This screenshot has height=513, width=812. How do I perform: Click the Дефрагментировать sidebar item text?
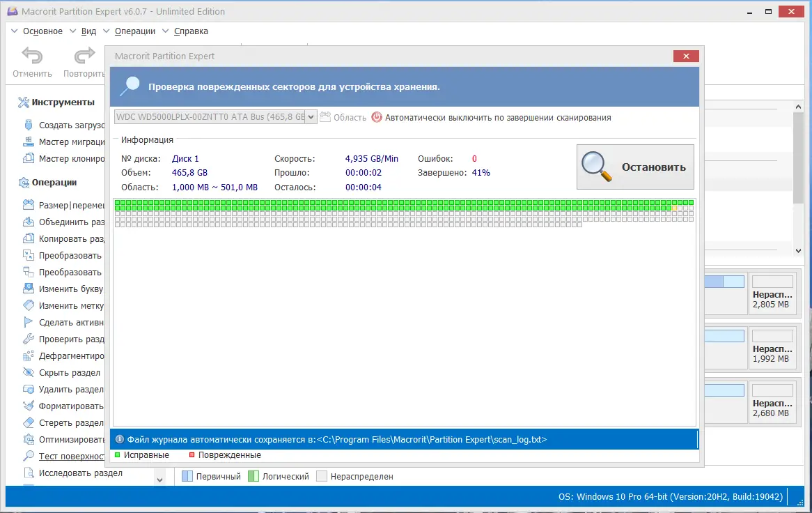tap(72, 355)
